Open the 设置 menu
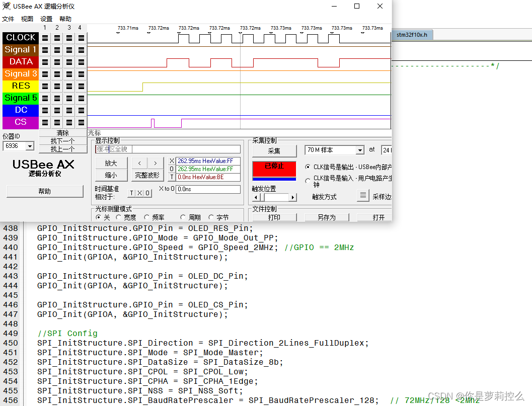The image size is (532, 406). (46, 19)
